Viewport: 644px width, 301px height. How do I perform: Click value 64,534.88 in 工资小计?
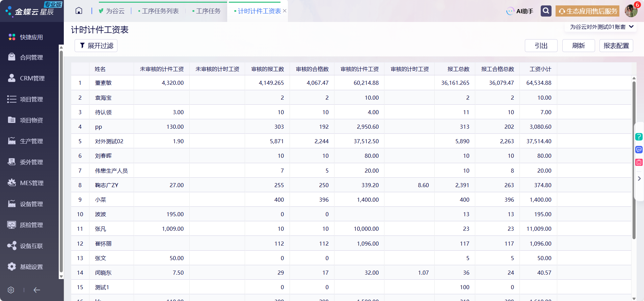539,83
